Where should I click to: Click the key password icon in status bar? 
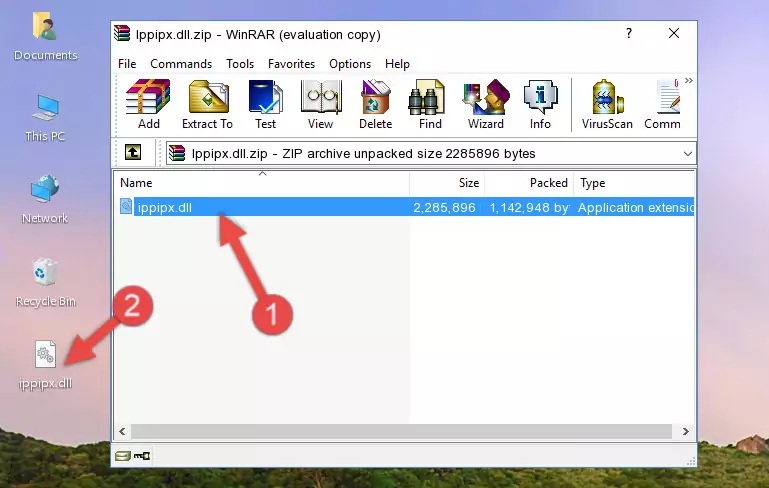coord(142,456)
